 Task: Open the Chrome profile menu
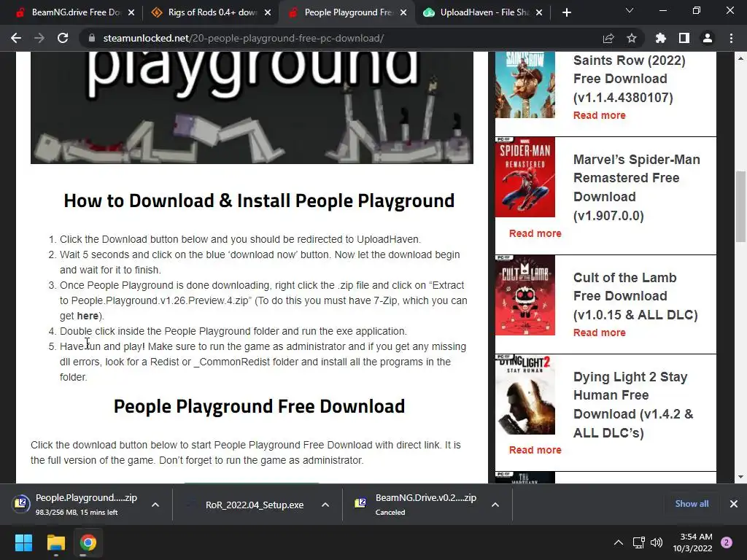(x=708, y=38)
